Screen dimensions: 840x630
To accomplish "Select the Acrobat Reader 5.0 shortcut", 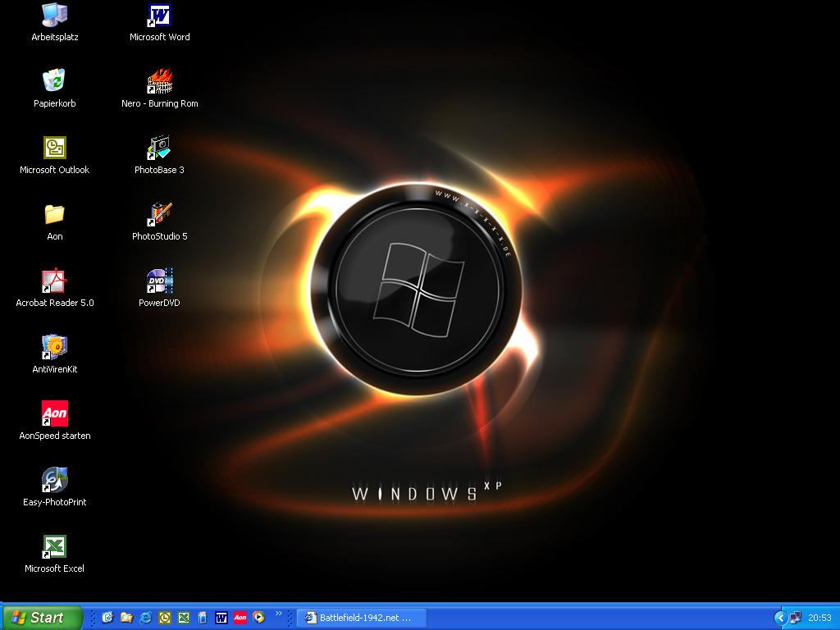I will tap(55, 288).
